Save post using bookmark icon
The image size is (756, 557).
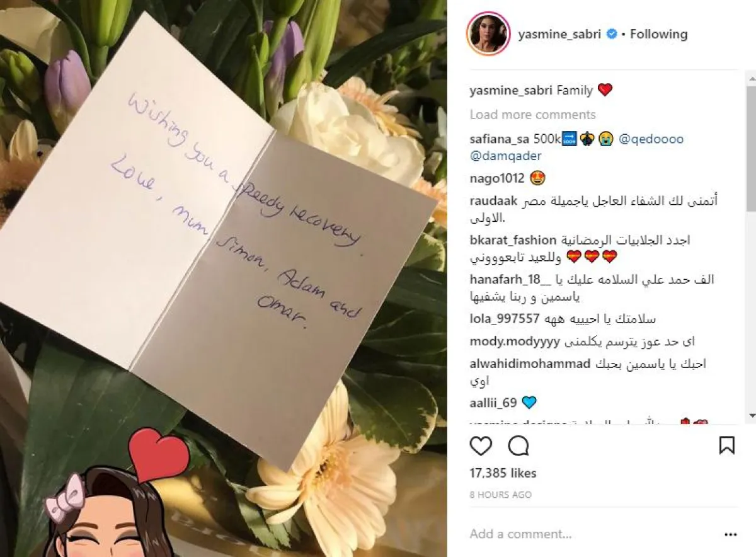pos(727,445)
